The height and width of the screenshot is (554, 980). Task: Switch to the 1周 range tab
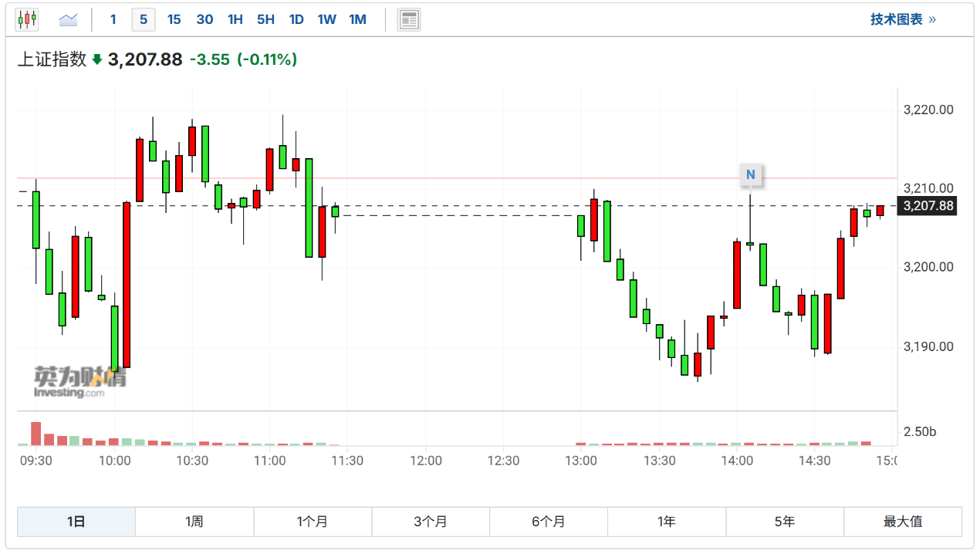coord(194,522)
